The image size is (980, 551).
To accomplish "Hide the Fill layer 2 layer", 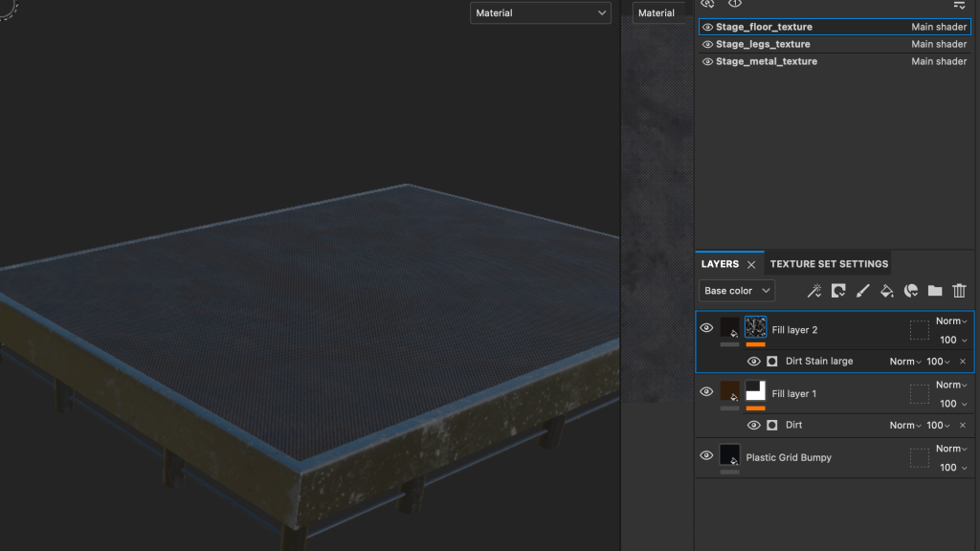I will click(x=706, y=328).
